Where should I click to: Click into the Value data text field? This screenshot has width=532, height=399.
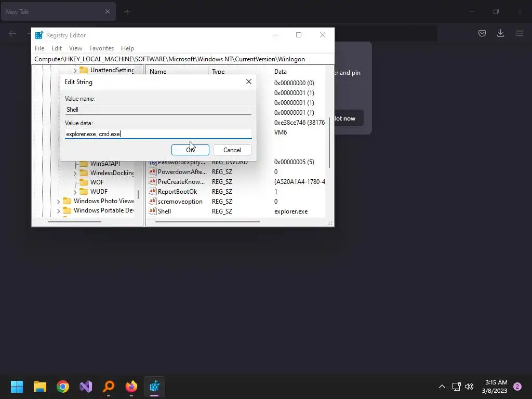pyautogui.click(x=158, y=134)
